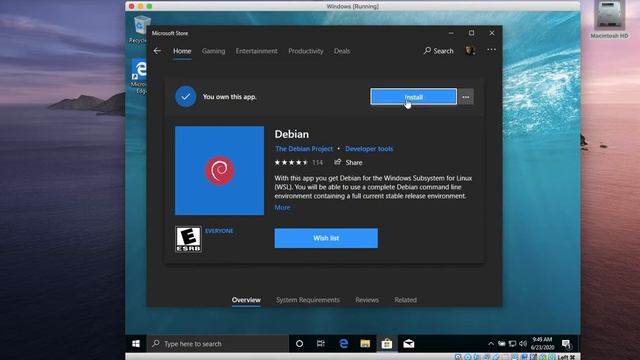Open the Reviews tab
This screenshot has width=640, height=360.
point(367,300)
